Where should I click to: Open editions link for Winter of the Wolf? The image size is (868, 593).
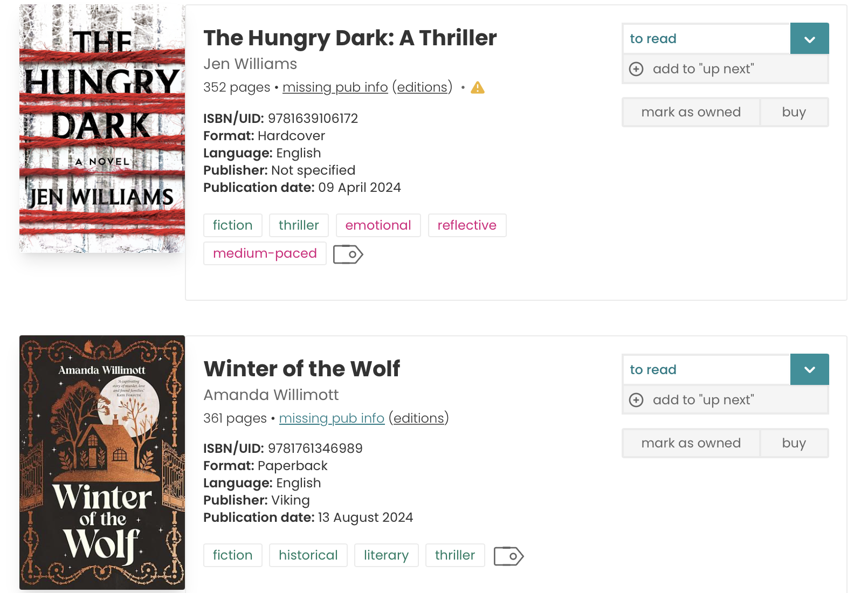pyautogui.click(x=419, y=418)
